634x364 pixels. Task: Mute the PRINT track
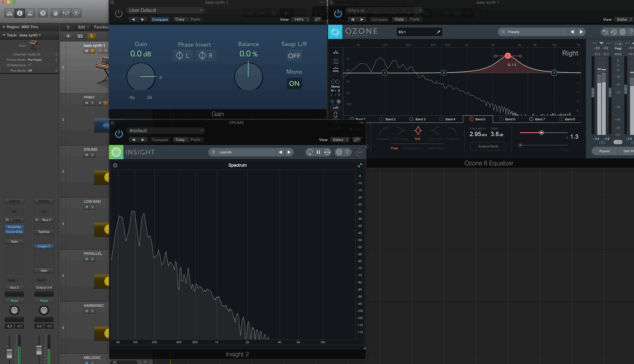pos(86,103)
